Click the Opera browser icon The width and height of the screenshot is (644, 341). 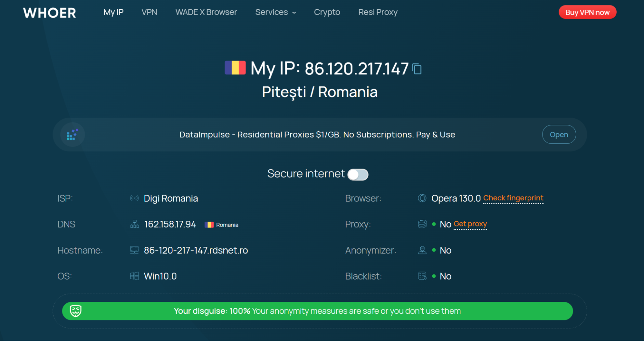click(x=422, y=198)
